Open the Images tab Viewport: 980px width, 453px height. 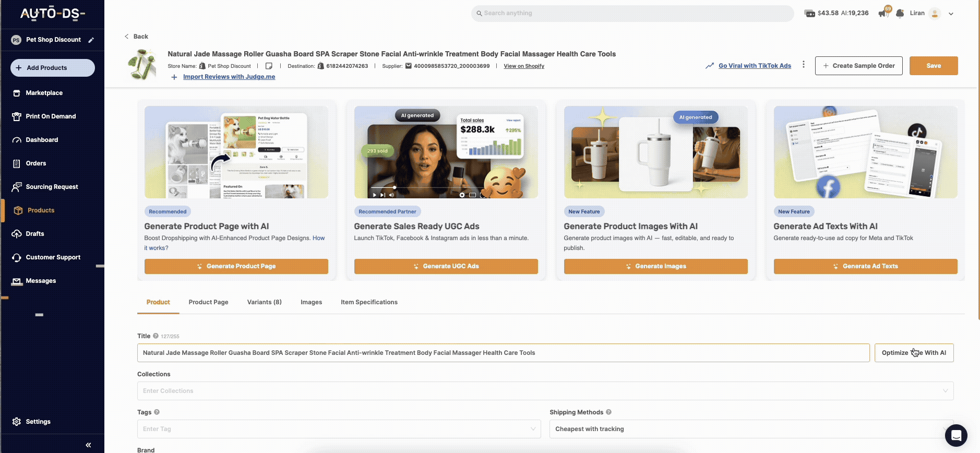[x=311, y=302]
